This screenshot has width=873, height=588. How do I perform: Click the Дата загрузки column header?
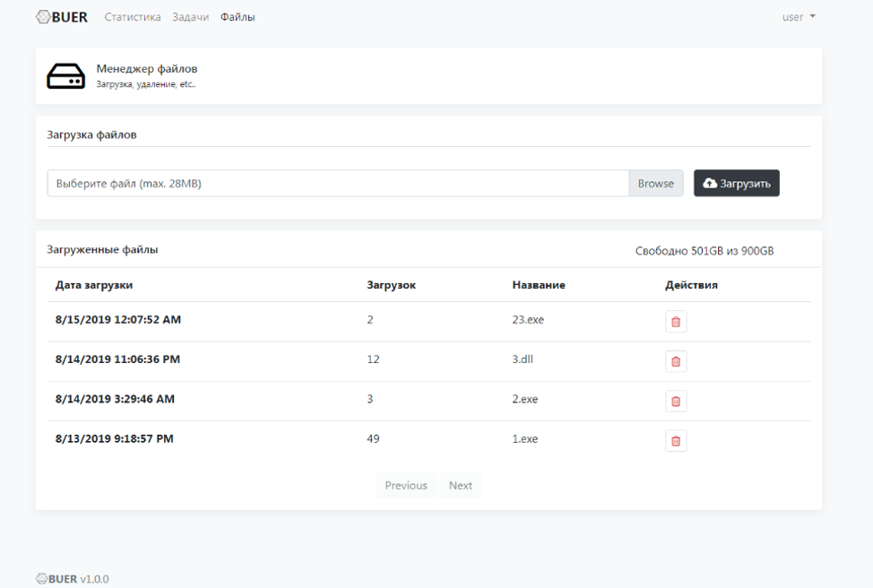(x=94, y=285)
